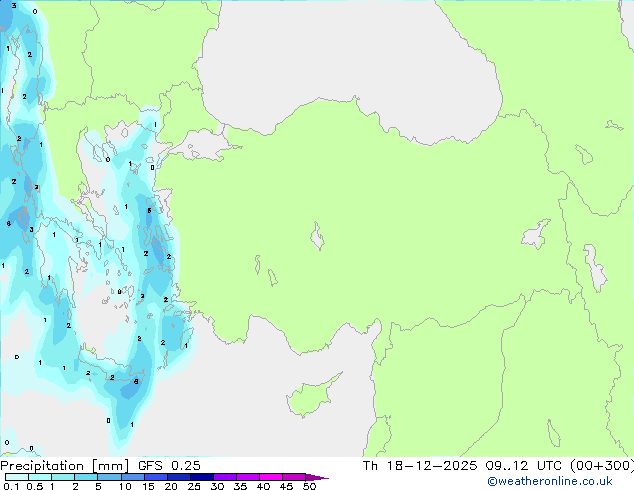
Task: Click the over-50 arrow tip of legend
Action: [x=317, y=477]
